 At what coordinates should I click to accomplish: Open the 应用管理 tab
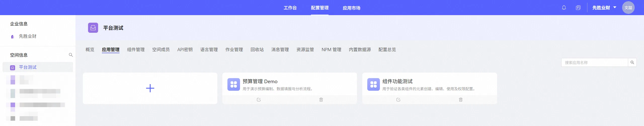click(111, 50)
